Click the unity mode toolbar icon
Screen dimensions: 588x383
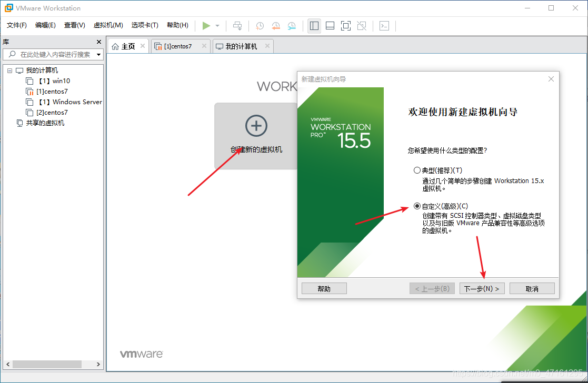point(362,25)
